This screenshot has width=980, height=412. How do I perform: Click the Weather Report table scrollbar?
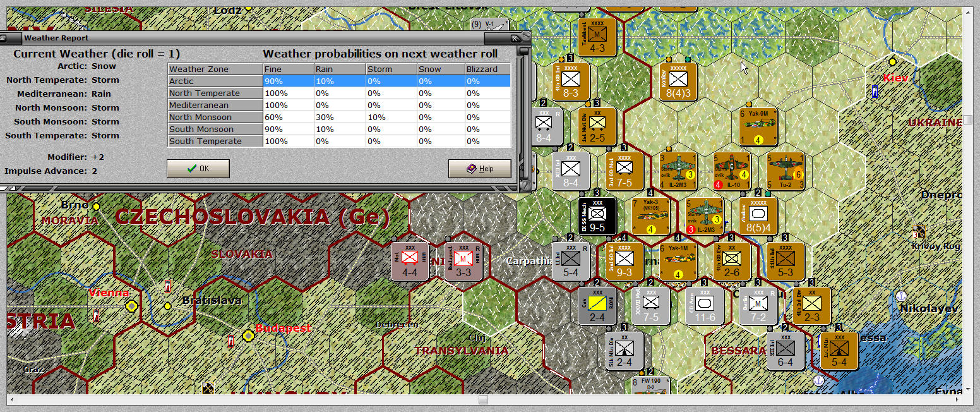pos(522,114)
